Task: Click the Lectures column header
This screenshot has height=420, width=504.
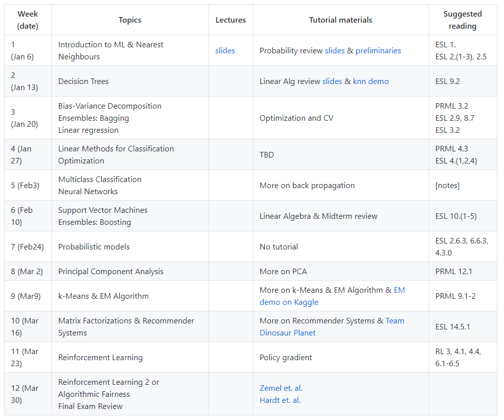Action: 231,20
